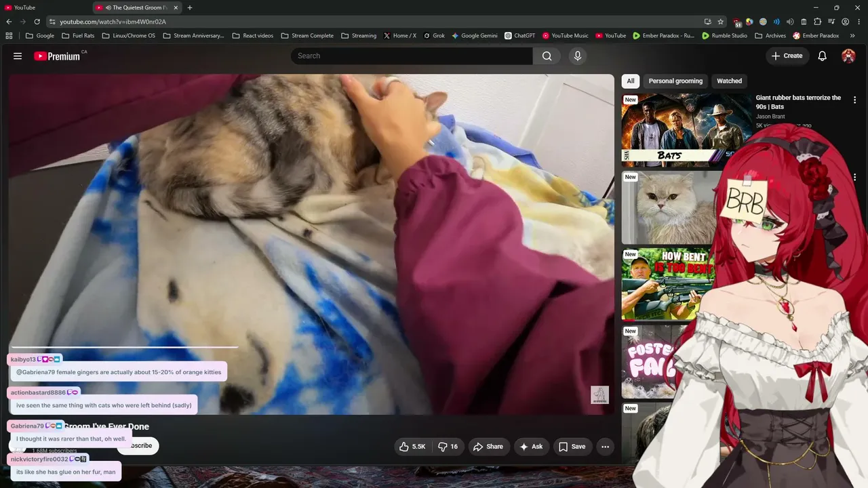
Task: Open the Chrome profile icon
Action: [x=845, y=22]
